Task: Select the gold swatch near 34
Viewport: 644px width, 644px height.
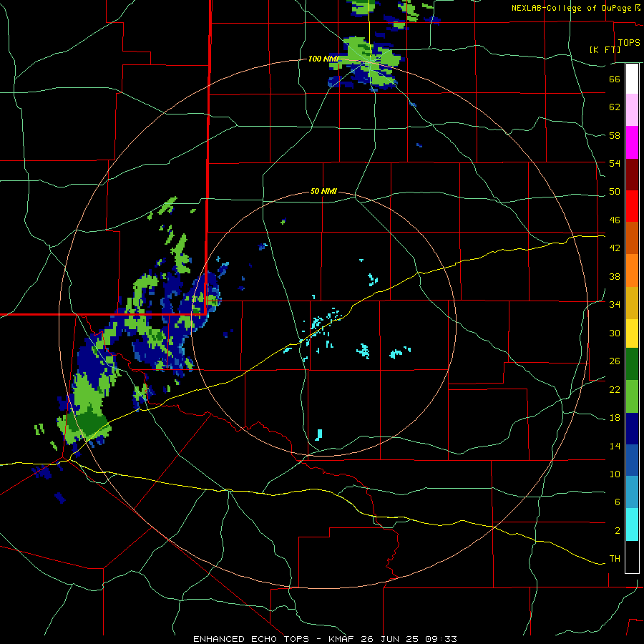Action: 632,303
